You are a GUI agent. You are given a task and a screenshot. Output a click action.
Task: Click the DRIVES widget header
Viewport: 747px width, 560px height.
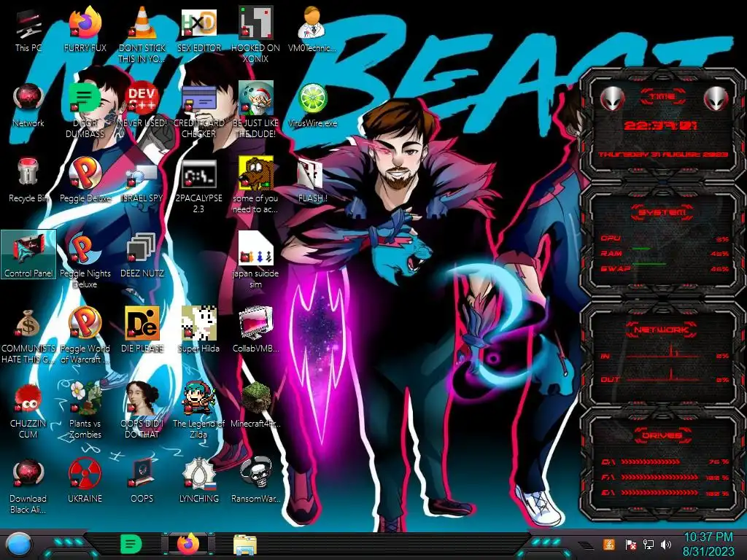[x=662, y=435]
